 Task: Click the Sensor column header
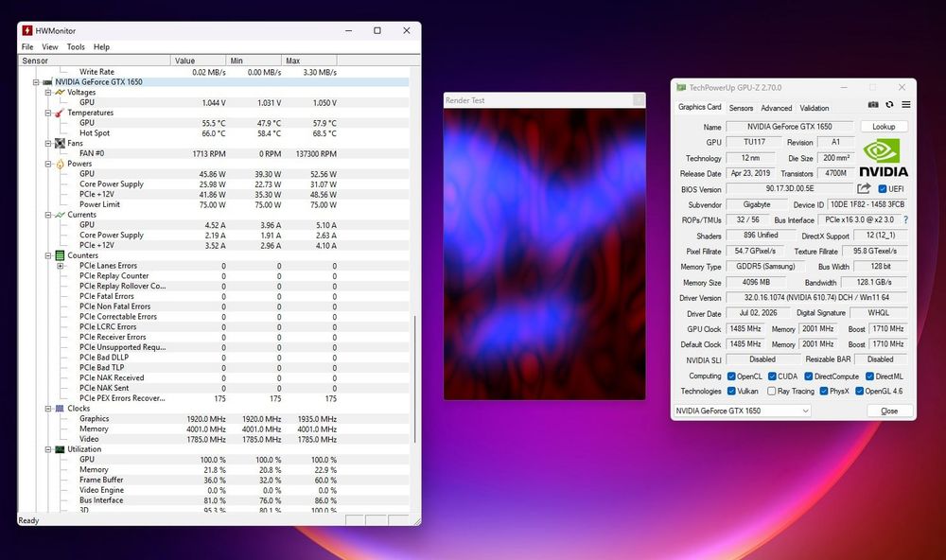pyautogui.click(x=95, y=61)
